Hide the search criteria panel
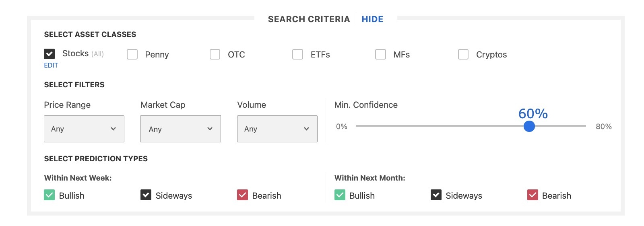 (x=372, y=19)
